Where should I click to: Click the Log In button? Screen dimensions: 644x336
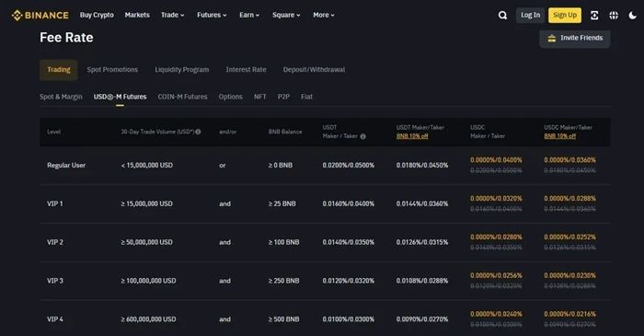point(530,16)
